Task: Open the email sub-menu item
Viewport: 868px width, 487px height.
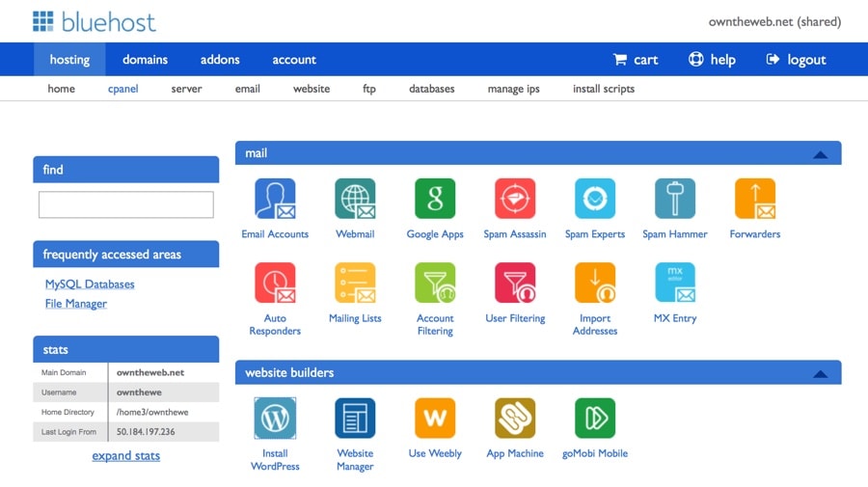Action: [x=248, y=89]
